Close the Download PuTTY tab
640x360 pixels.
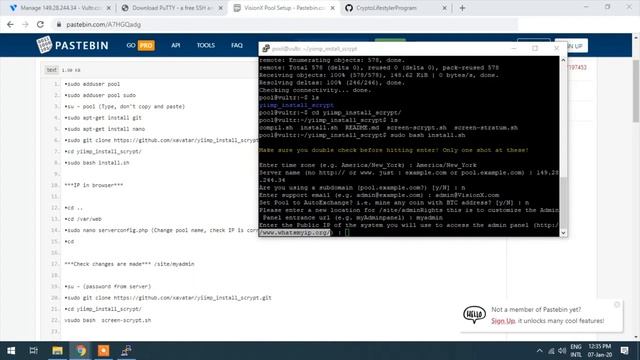tap(221, 8)
